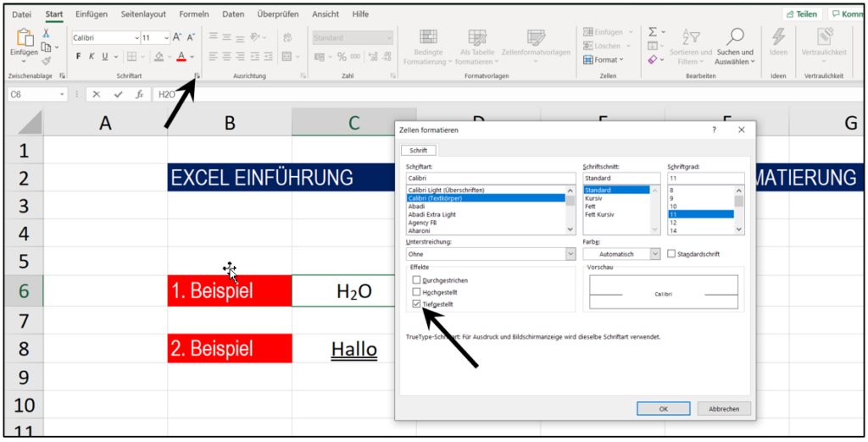Click the percent style icon
This screenshot has width=868, height=442.
point(342,57)
